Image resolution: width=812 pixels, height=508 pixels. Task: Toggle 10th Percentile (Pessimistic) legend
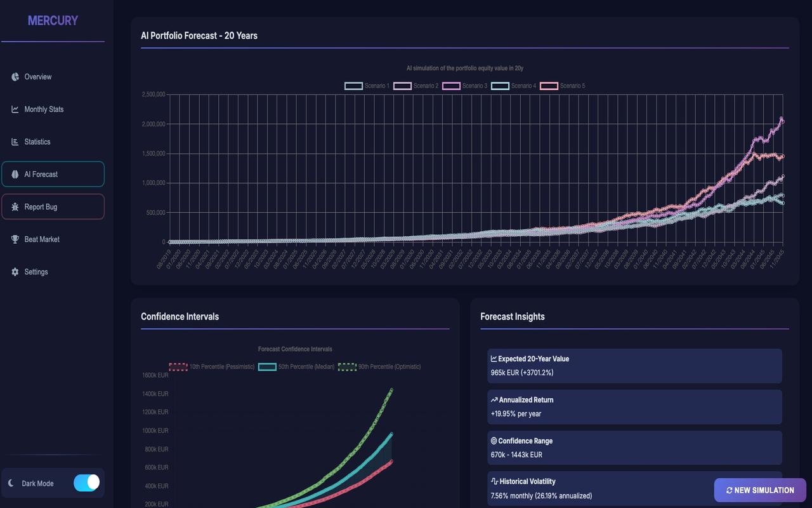point(212,366)
